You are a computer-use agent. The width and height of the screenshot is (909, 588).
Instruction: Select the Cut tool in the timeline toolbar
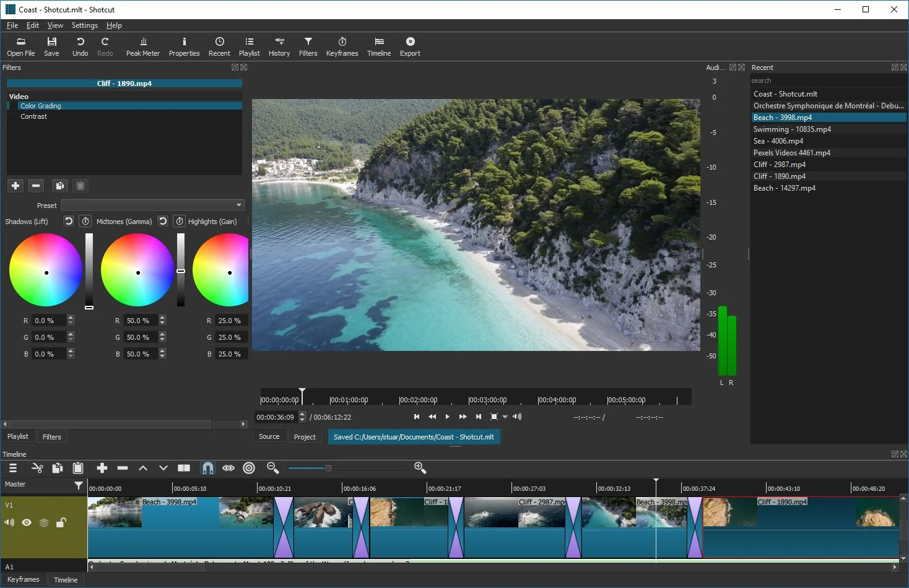[x=37, y=468]
